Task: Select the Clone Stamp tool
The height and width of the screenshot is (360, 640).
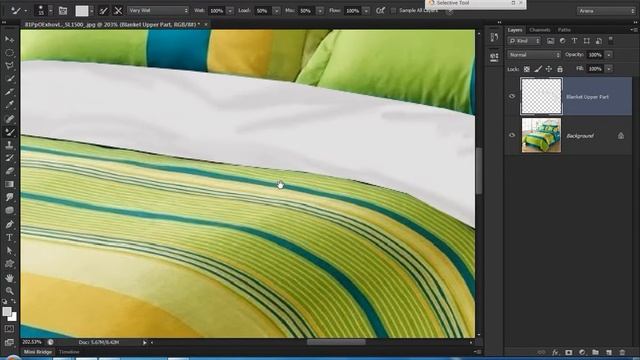Action: click(9, 145)
